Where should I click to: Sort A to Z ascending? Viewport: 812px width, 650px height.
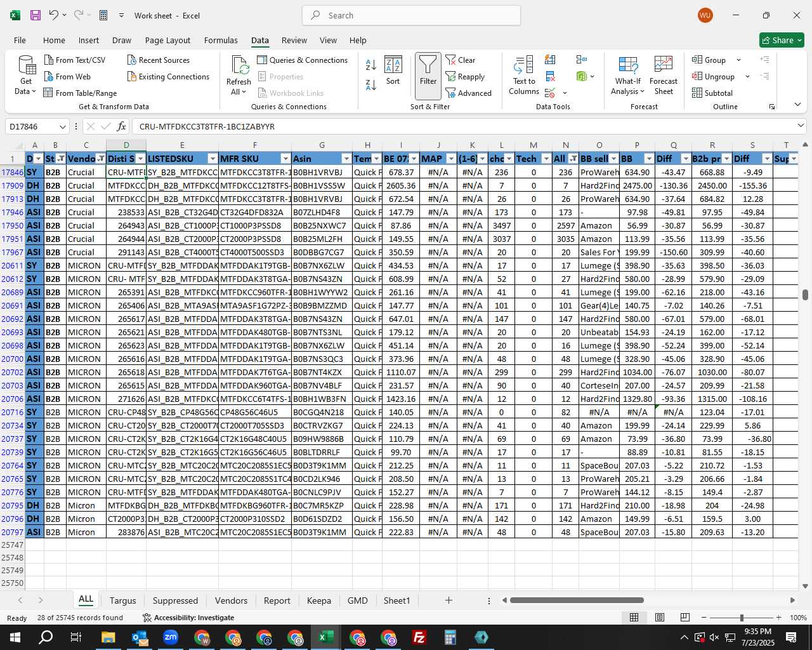(371, 65)
